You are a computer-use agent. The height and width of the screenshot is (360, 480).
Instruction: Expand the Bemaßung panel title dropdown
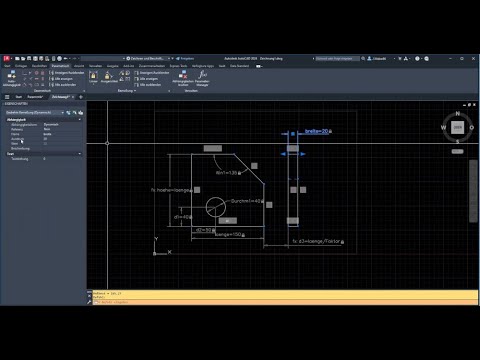(x=127, y=91)
